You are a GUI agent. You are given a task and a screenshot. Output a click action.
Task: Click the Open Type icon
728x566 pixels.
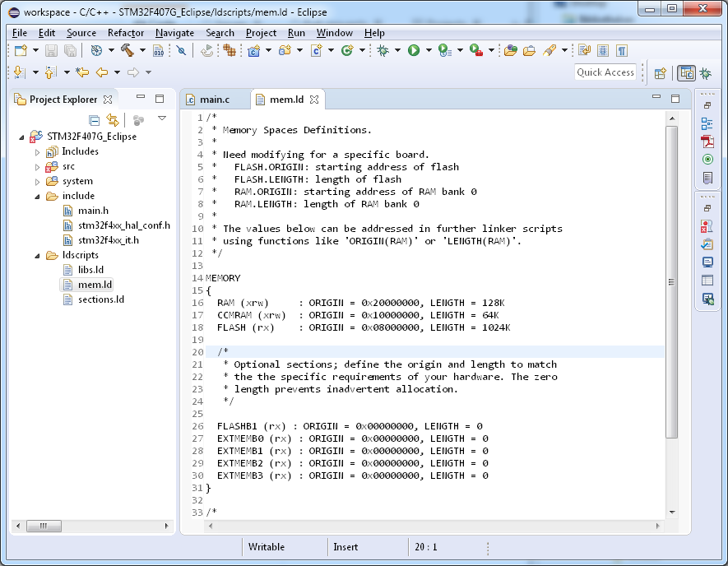point(511,50)
